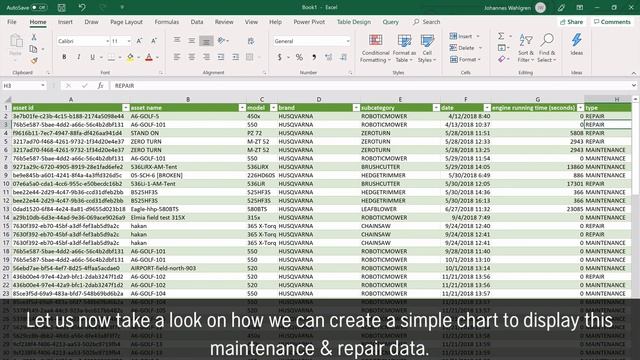
Task: Toggle Underline formatting
Action: click(x=93, y=57)
